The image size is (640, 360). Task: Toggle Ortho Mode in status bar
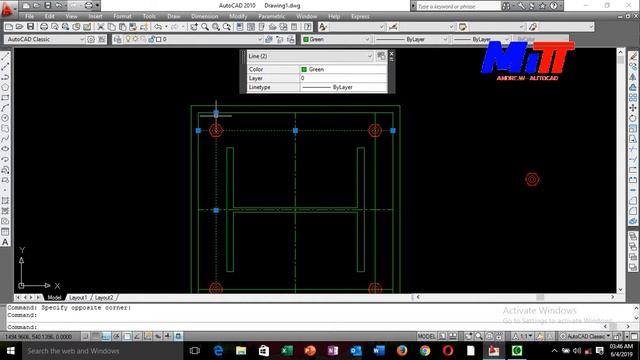[106, 336]
